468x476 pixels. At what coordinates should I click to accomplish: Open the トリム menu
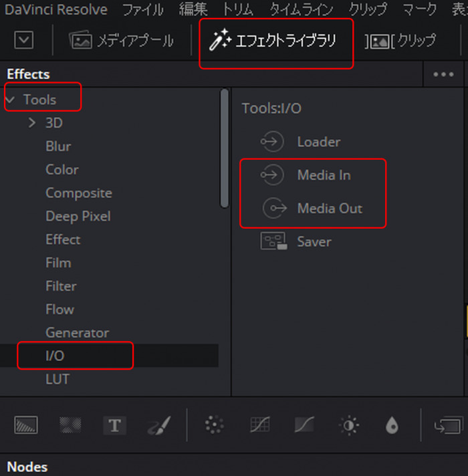[x=238, y=9]
